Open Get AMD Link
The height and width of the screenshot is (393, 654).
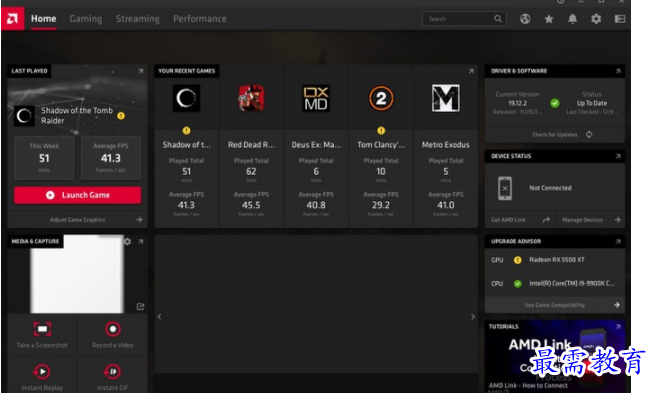click(x=520, y=220)
